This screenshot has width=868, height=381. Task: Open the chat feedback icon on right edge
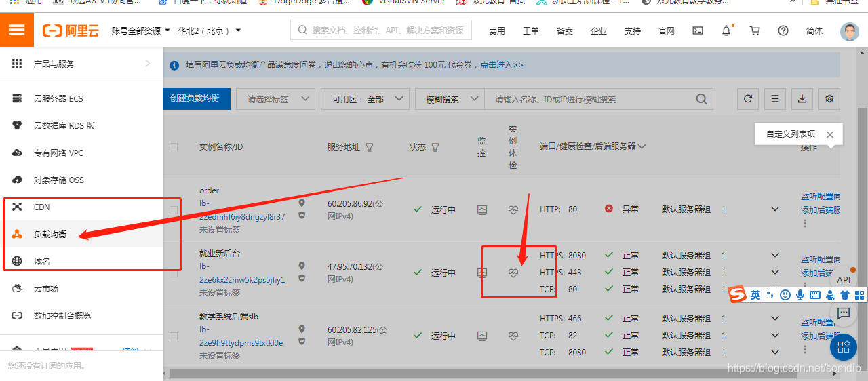tap(844, 313)
